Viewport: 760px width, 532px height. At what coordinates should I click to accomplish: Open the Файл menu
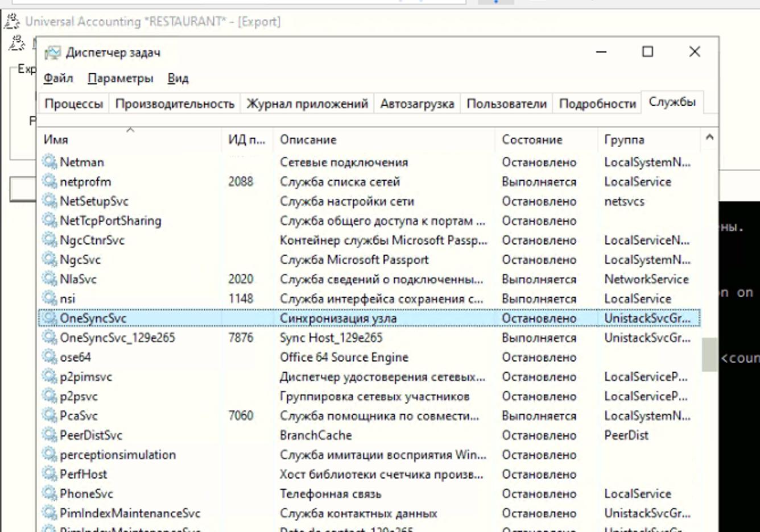(58, 78)
